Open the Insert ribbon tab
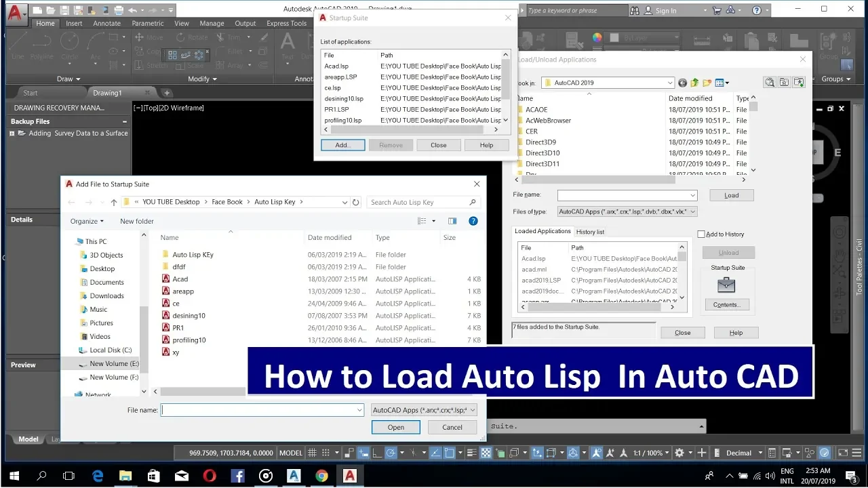 [x=74, y=23]
